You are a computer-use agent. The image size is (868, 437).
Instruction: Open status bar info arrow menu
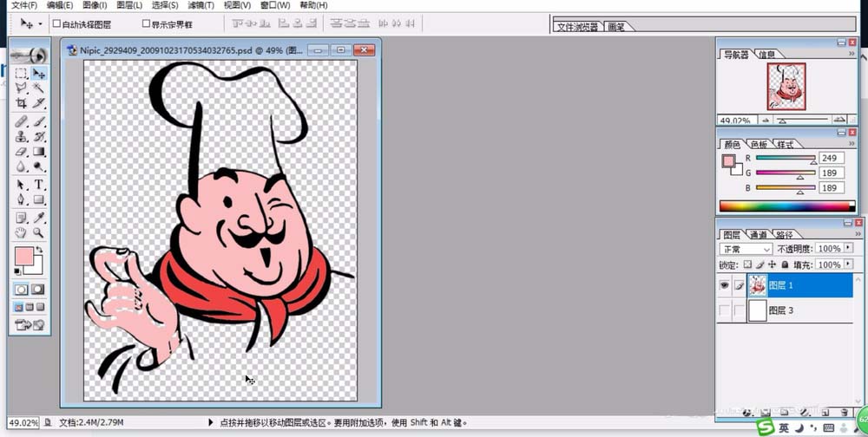click(210, 422)
